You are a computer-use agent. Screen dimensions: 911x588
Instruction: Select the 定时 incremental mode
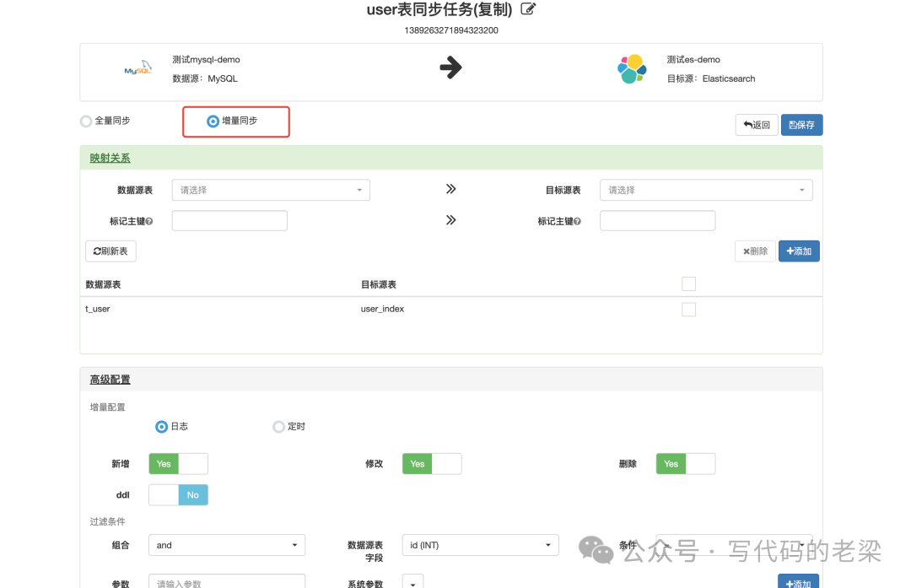(x=278, y=427)
